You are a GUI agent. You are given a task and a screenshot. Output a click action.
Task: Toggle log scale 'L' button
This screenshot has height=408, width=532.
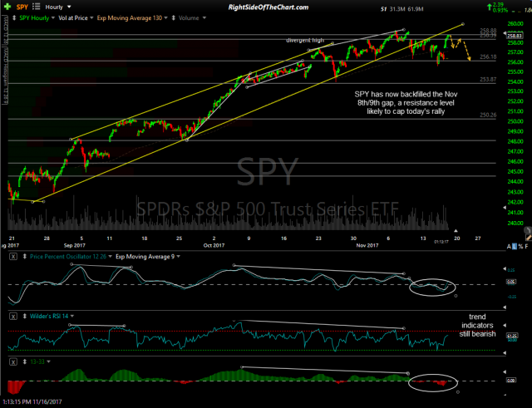coord(515,247)
